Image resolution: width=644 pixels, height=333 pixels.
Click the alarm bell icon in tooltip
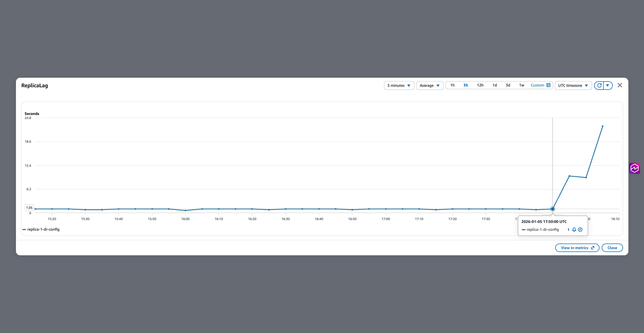tap(574, 229)
